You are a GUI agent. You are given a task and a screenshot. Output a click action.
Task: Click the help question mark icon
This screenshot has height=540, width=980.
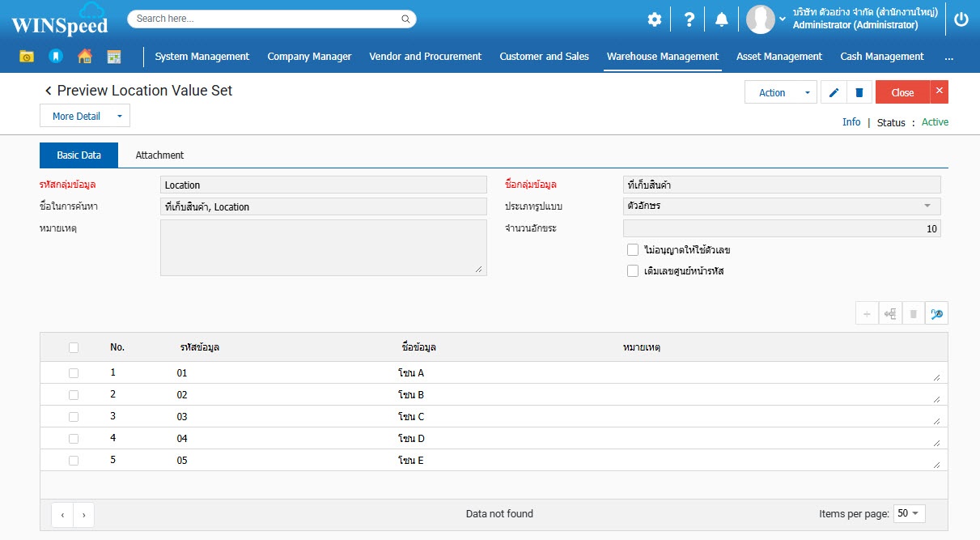(689, 19)
